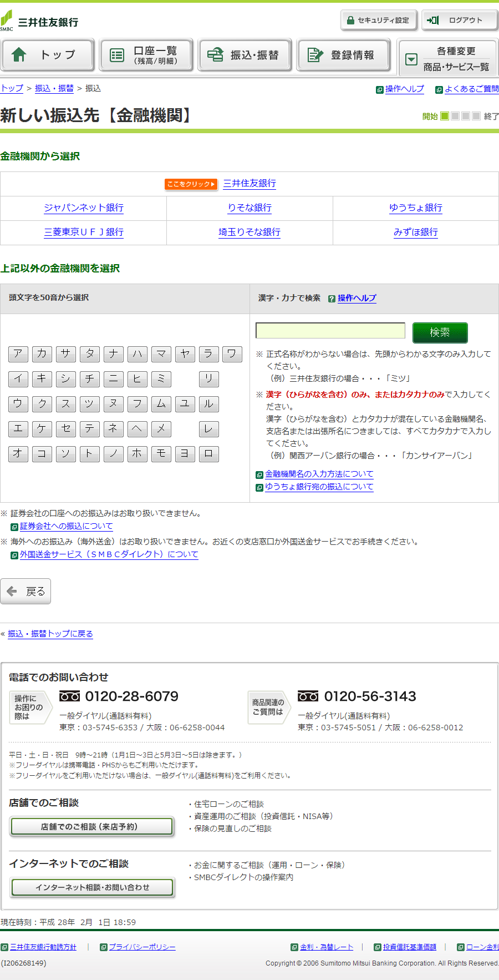Select the ワ kana key
Image resolution: width=499 pixels, height=980 pixels.
click(x=232, y=354)
